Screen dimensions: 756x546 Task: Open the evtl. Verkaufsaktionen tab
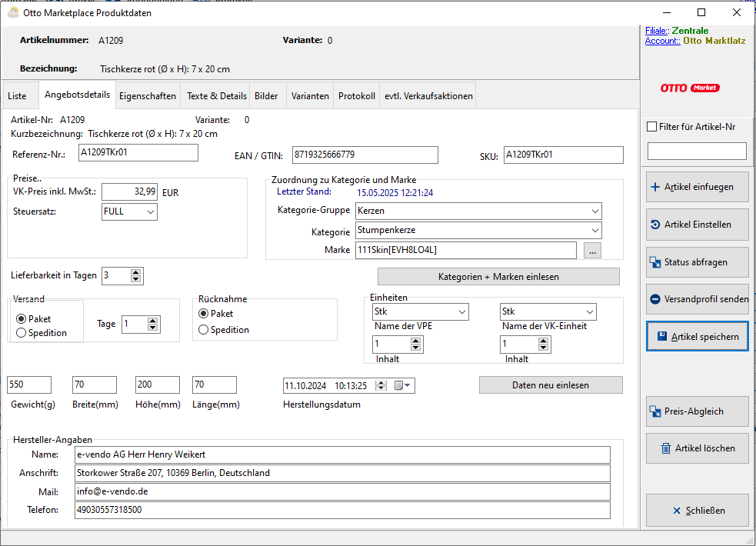(x=428, y=96)
